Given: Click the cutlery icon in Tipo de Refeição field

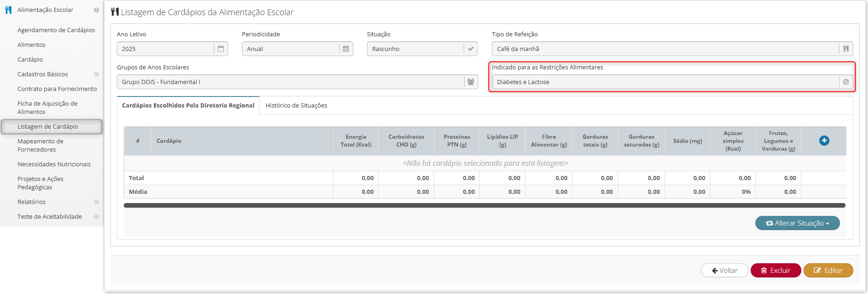Looking at the screenshot, I should 846,49.
